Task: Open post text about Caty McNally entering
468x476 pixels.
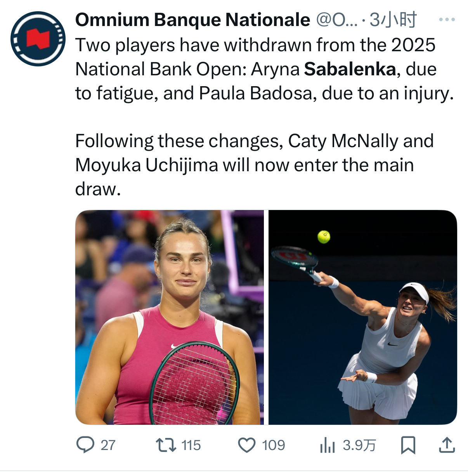Action: tap(254, 165)
